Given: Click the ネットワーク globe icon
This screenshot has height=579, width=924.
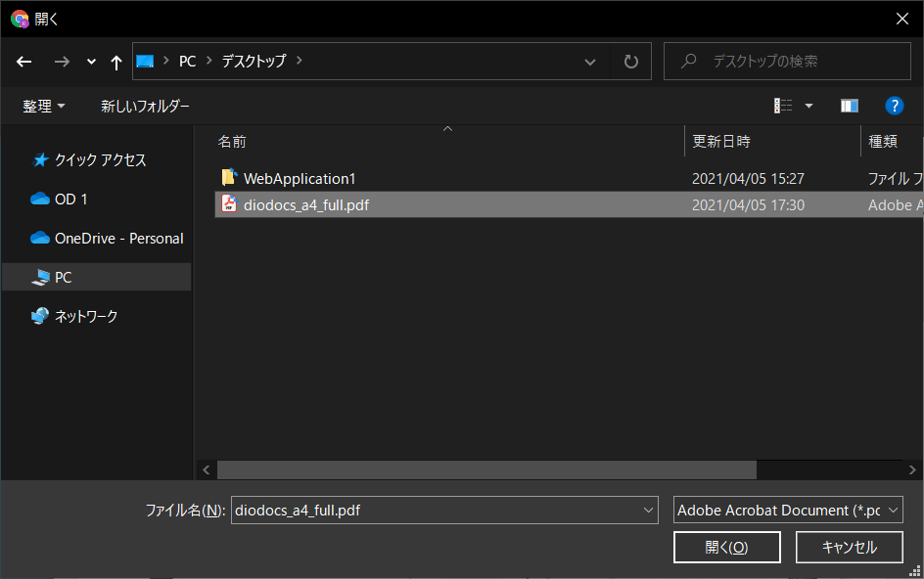Looking at the screenshot, I should 40,316.
